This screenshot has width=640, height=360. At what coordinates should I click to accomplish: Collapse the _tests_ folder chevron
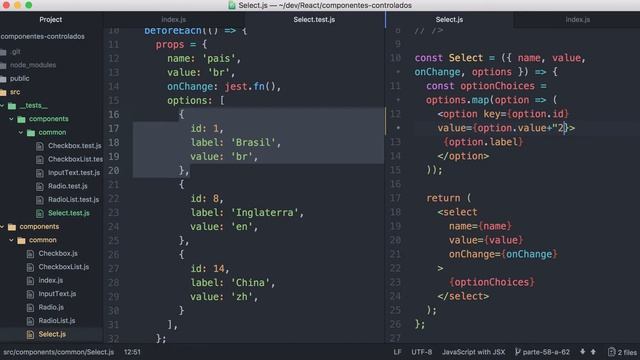(2, 106)
